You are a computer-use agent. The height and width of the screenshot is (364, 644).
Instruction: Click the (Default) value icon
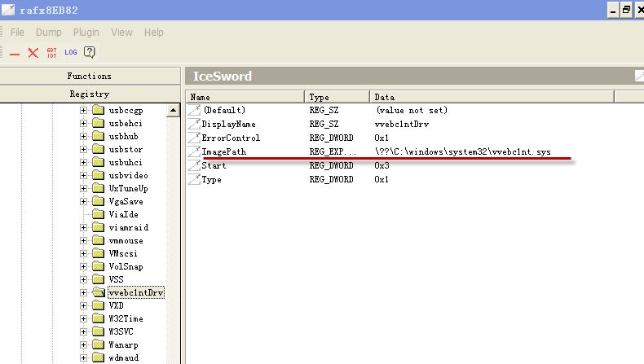pyautogui.click(x=194, y=110)
